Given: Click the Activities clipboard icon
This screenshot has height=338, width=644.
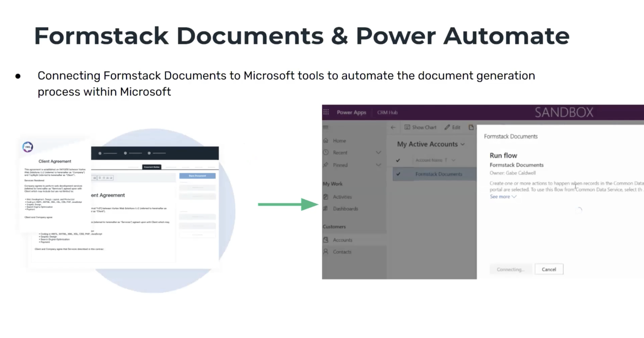Looking at the screenshot, I should click(326, 197).
